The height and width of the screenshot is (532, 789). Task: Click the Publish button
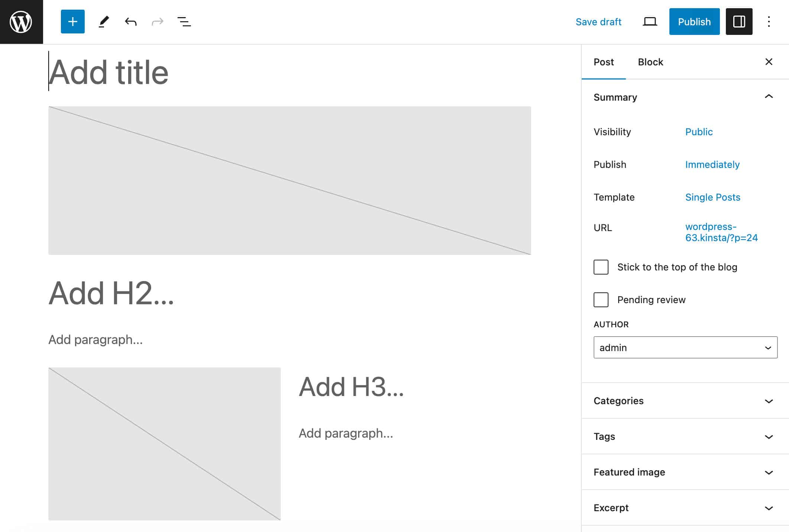click(x=694, y=22)
